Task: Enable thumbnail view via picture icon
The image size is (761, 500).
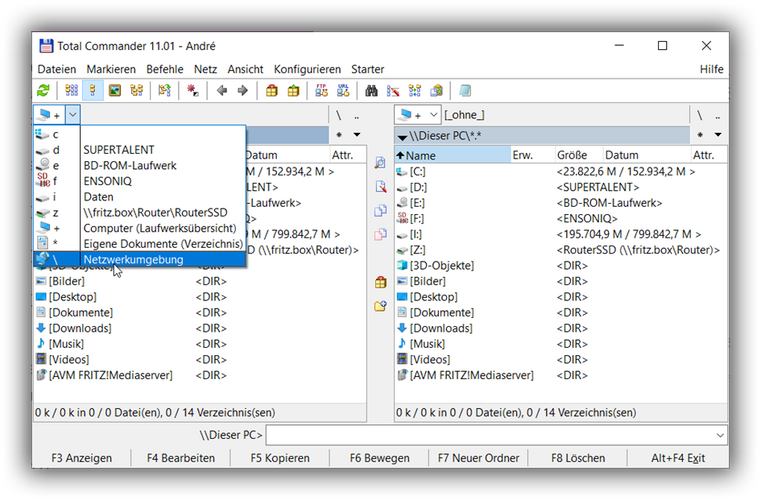Action: click(x=115, y=90)
